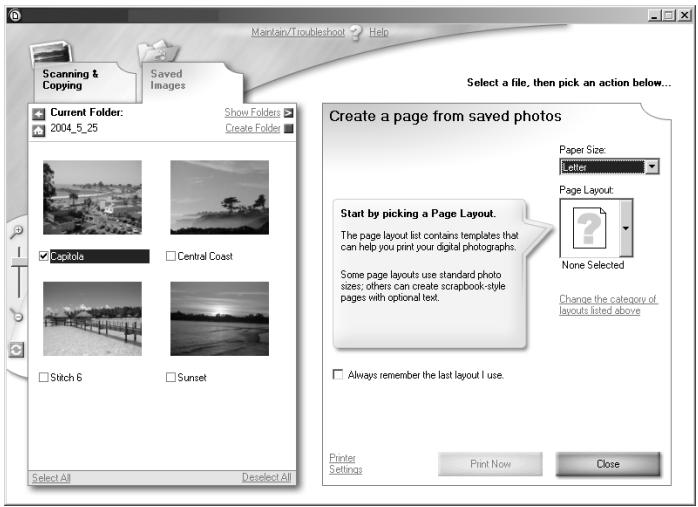Select the Central Coast photo thumbnail
The image size is (698, 507).
click(x=219, y=197)
